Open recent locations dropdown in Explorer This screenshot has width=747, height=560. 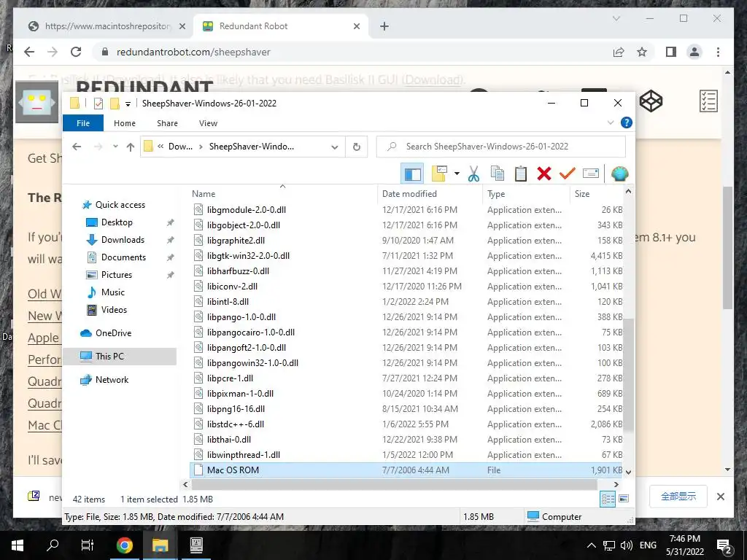[115, 147]
